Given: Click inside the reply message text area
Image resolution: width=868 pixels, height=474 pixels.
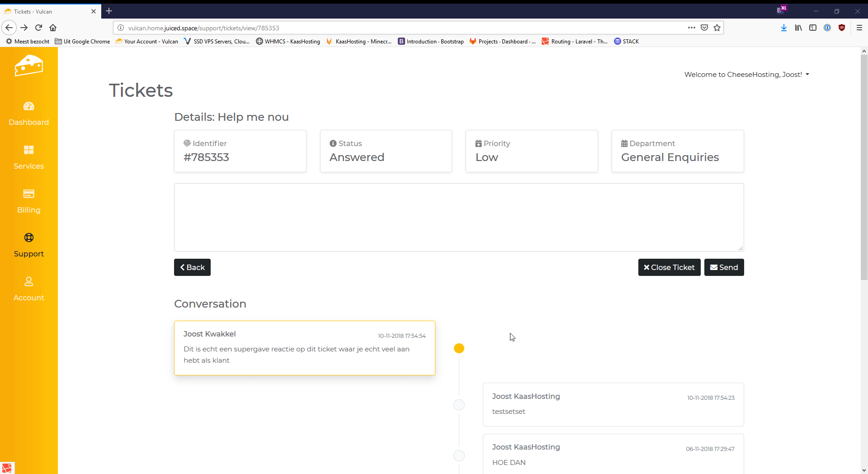Looking at the screenshot, I should point(458,217).
